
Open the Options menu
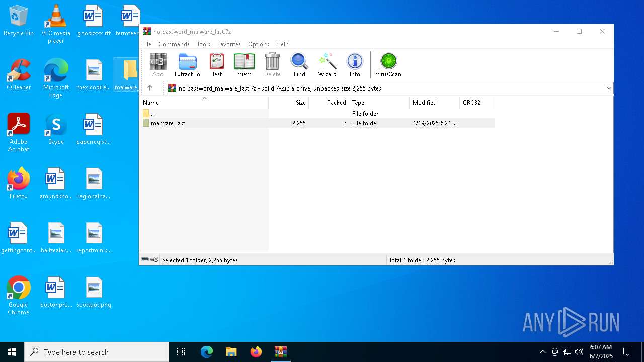click(259, 44)
